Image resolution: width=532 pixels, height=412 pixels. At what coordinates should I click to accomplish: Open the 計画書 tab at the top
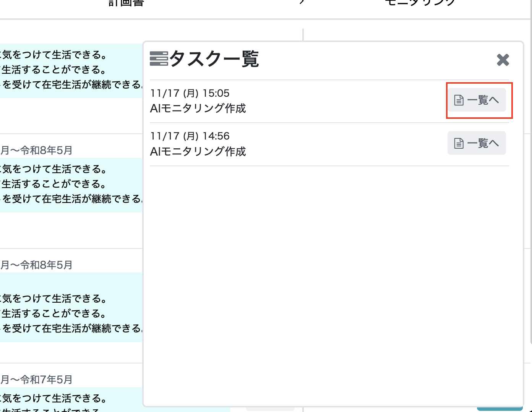126,3
